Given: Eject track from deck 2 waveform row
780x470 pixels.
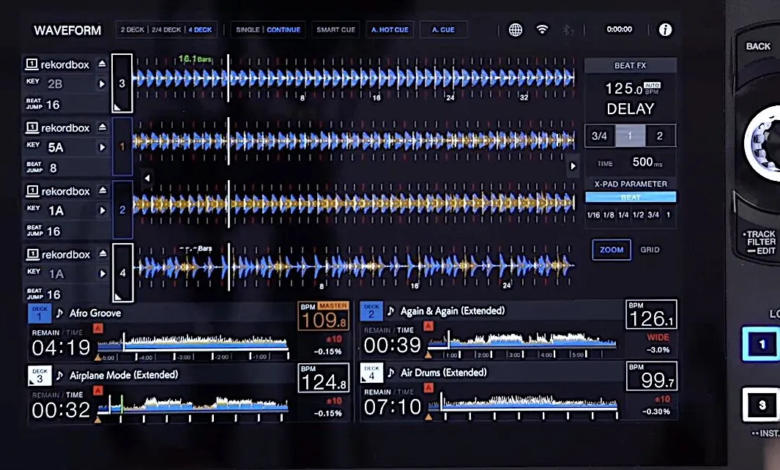Looking at the screenshot, I should click(102, 190).
